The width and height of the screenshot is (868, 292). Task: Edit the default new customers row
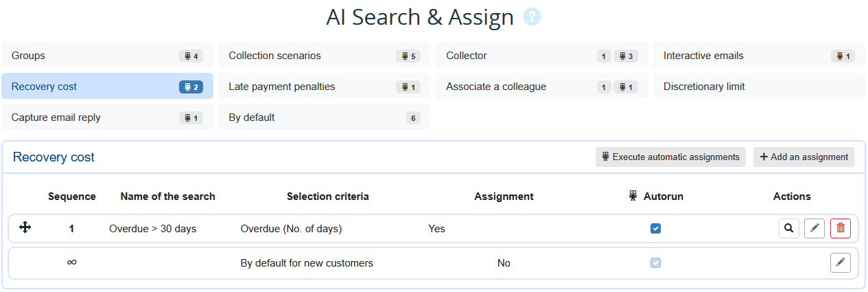[841, 263]
